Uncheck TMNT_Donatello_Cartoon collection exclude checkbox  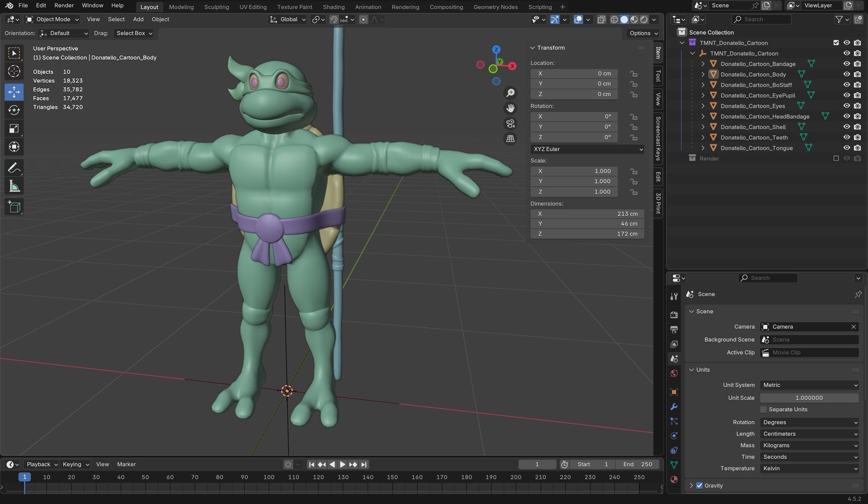836,42
